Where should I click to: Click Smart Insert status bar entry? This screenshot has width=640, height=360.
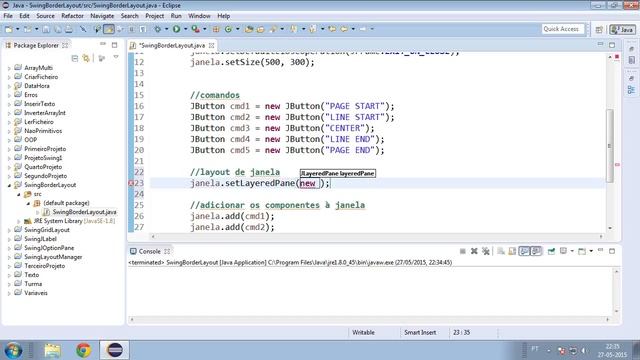point(420,333)
